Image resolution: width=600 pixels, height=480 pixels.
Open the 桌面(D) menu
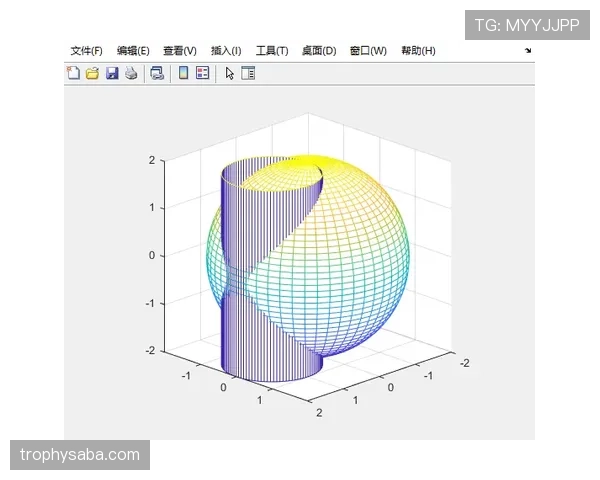(319, 51)
